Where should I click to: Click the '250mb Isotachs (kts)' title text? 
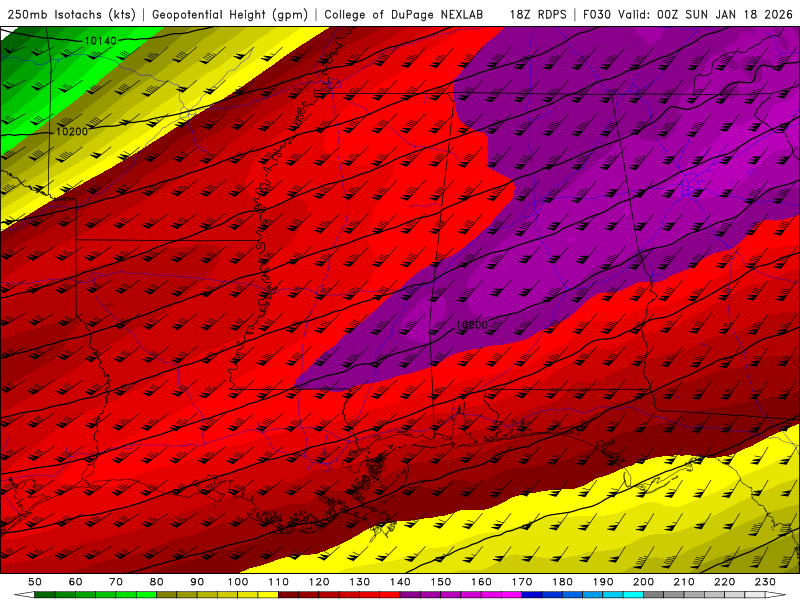pos(71,15)
